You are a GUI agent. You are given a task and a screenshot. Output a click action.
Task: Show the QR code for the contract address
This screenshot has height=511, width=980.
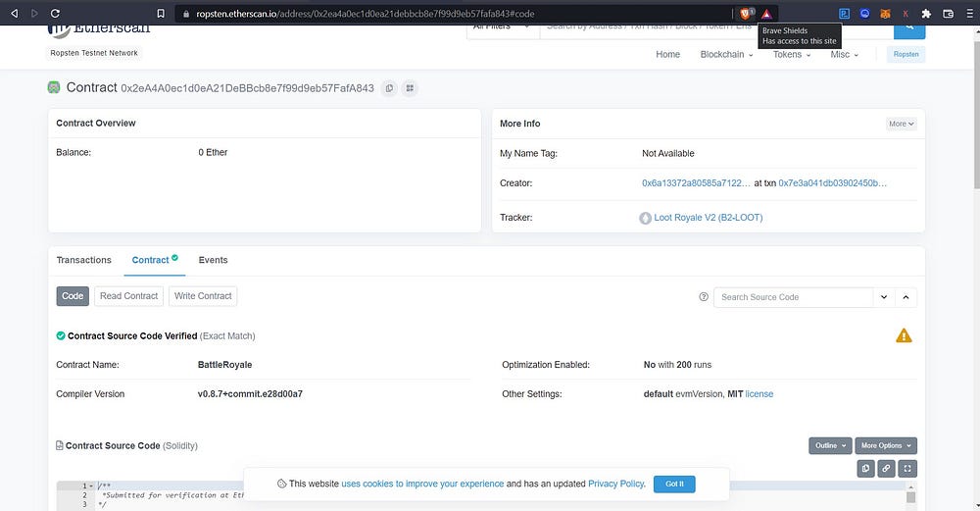coord(410,88)
